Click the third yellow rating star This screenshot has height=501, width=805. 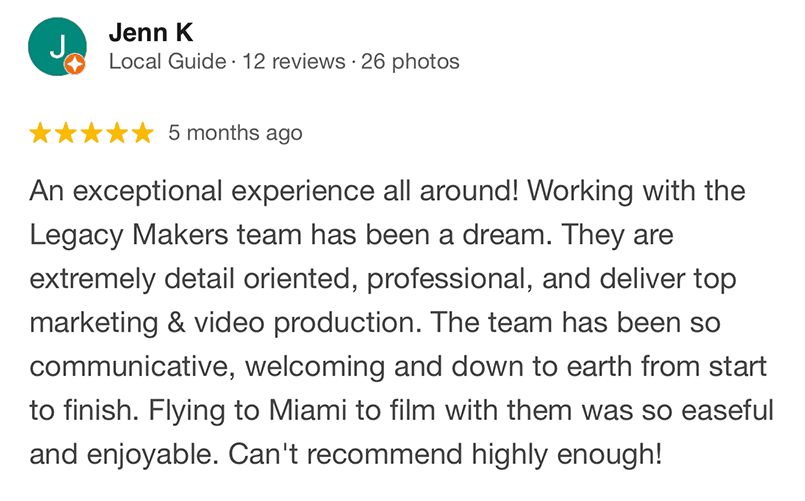coord(91,133)
